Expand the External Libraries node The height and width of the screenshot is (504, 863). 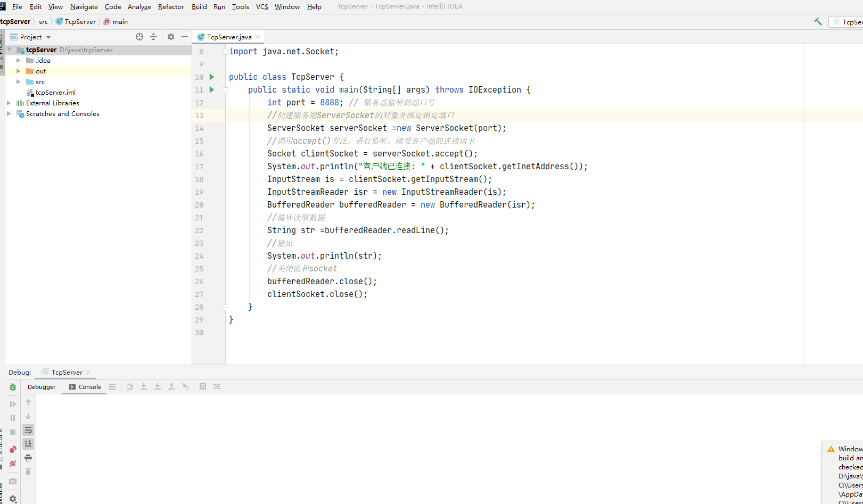click(9, 103)
